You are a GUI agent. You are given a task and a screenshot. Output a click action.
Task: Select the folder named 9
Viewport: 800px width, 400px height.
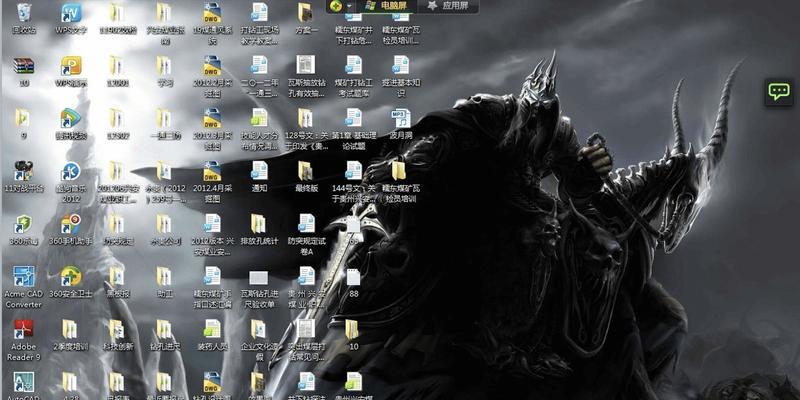click(23, 124)
